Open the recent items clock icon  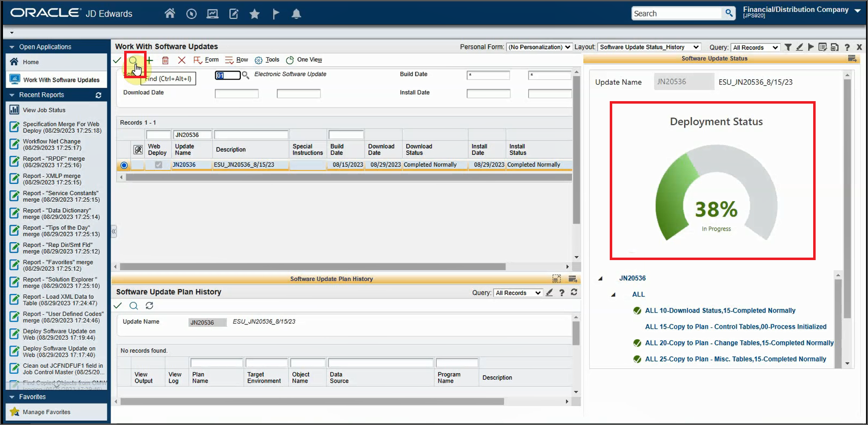(x=191, y=14)
